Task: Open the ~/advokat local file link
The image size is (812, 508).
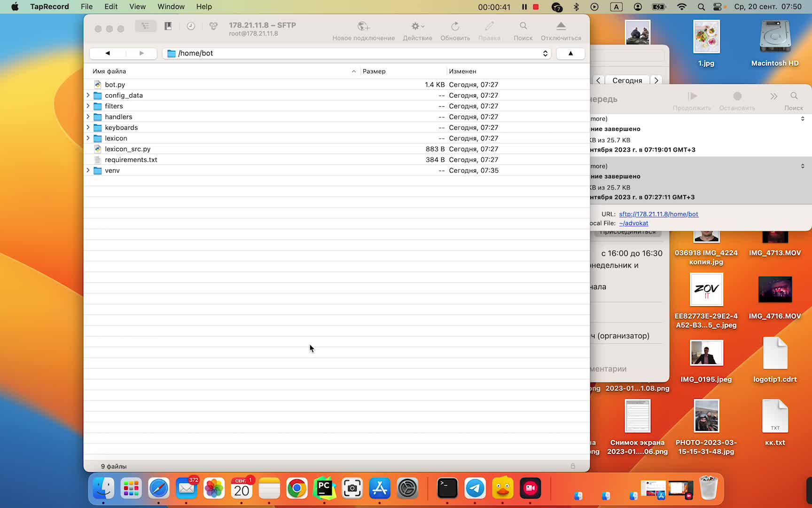Action: (633, 223)
